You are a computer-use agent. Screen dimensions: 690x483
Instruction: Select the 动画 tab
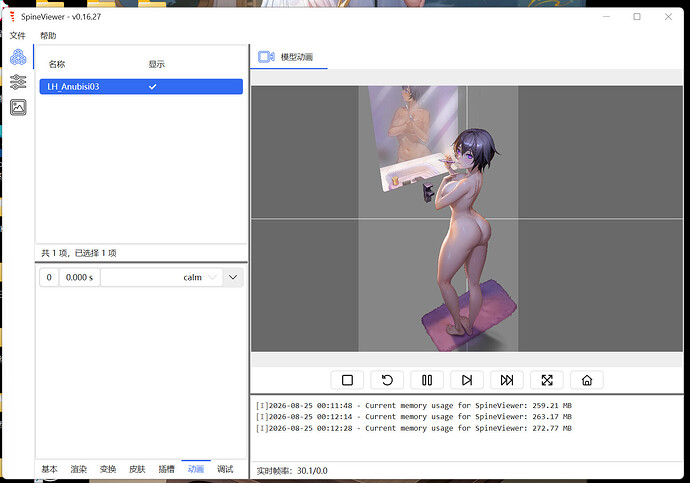pyautogui.click(x=196, y=469)
